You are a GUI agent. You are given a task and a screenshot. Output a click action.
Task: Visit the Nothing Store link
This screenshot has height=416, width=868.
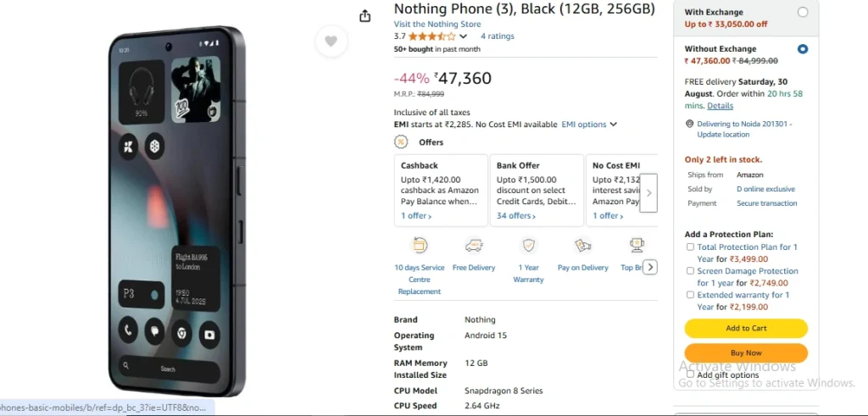[437, 25]
